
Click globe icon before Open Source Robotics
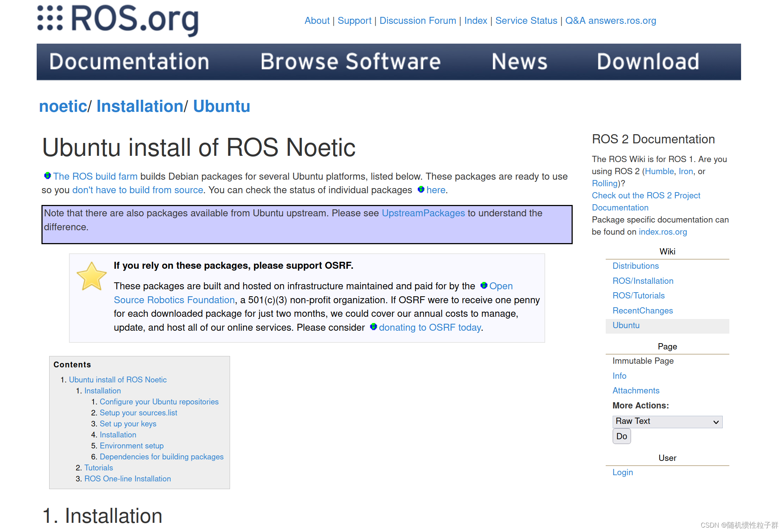point(484,286)
